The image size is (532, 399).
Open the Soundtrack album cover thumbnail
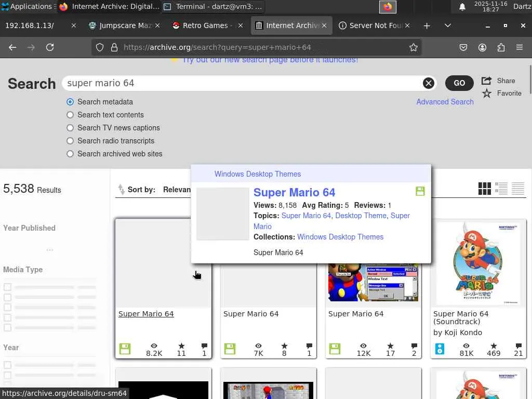click(478, 263)
